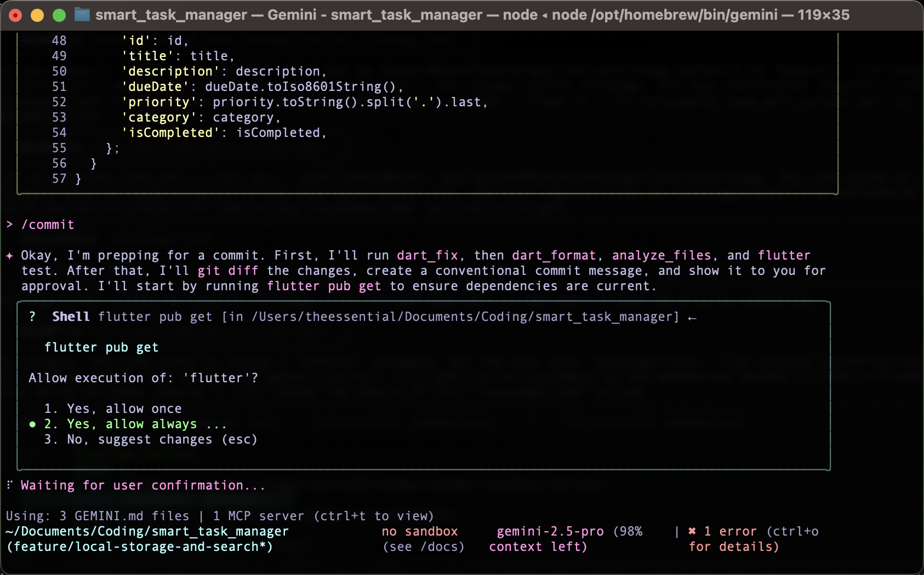Click the spinner beside Waiting for user confirmation
The height and width of the screenshot is (575, 924).
pyautogui.click(x=10, y=485)
